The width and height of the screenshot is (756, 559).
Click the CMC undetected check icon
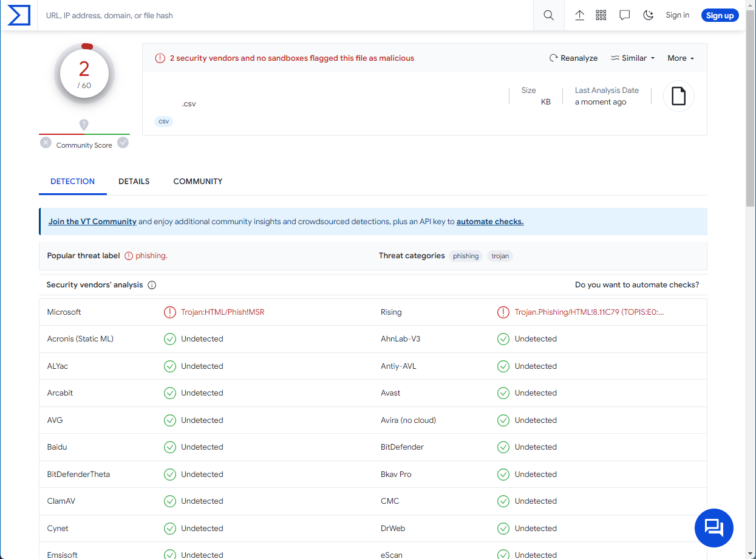(x=503, y=501)
